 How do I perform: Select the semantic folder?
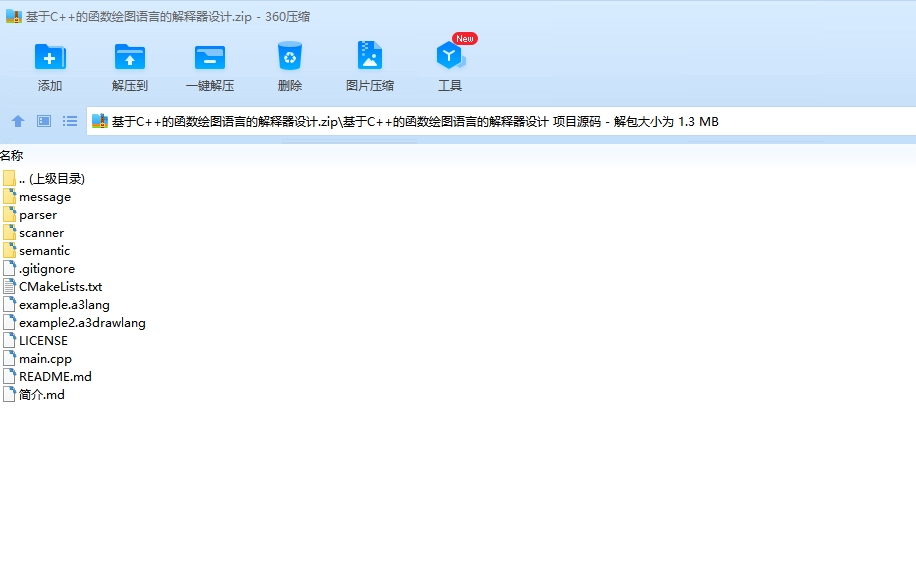(x=37, y=251)
